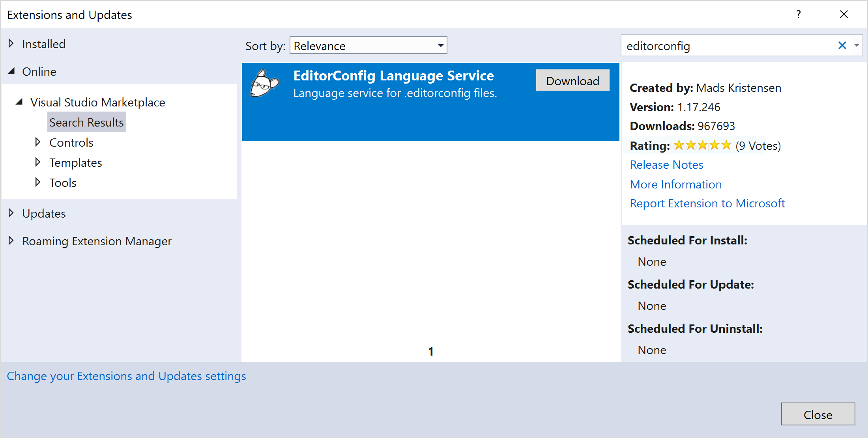The width and height of the screenshot is (868, 438).
Task: Click the Scheduled For Uninstall heading
Action: (695, 328)
